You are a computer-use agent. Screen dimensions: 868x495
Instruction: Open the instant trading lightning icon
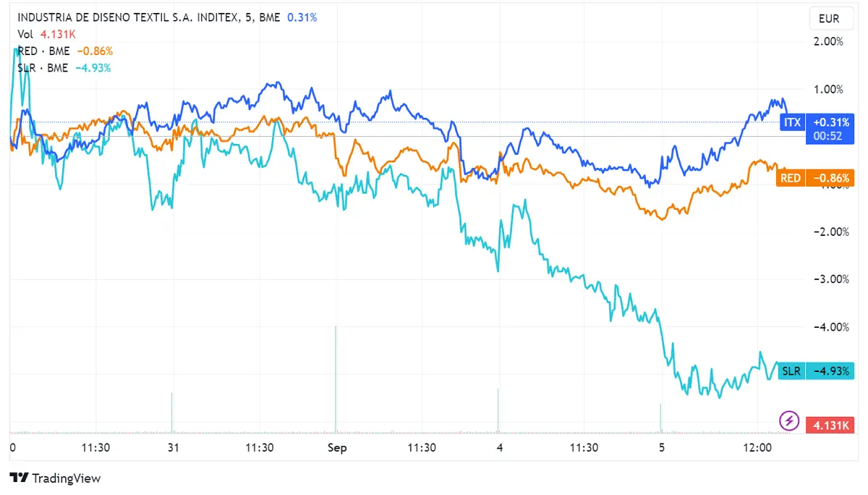pyautogui.click(x=788, y=420)
